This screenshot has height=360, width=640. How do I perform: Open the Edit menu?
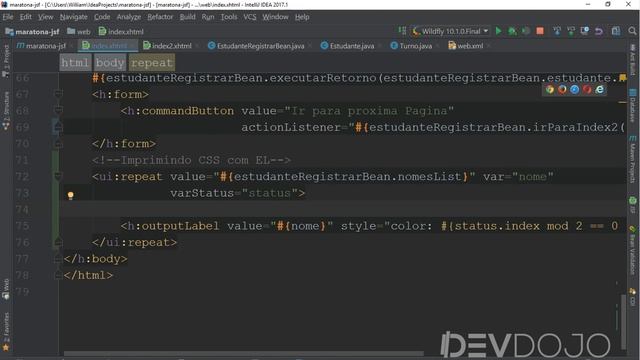click(x=25, y=17)
